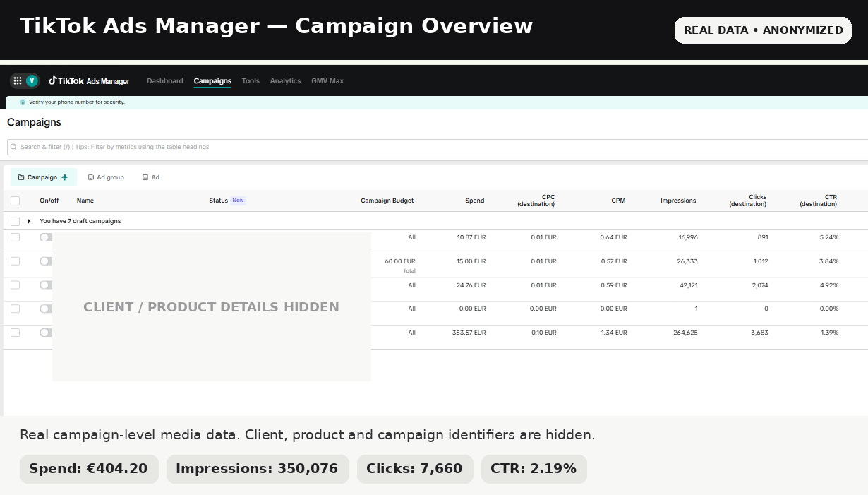Click the add campaign plus icon
This screenshot has height=495, width=868.
click(65, 177)
